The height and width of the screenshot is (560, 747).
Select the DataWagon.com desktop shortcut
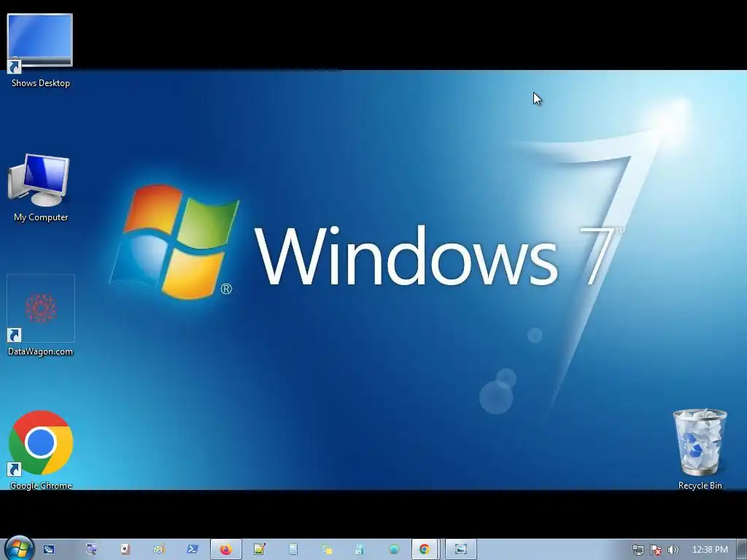(41, 308)
